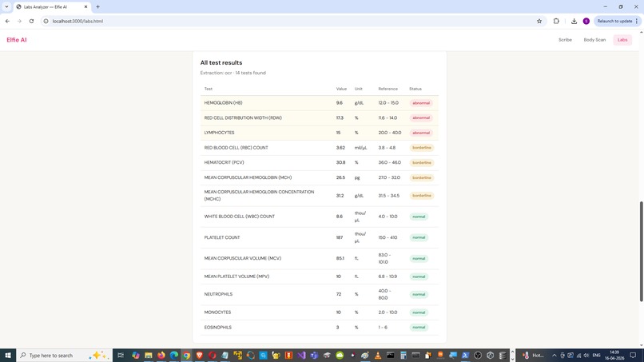Open the Windows Start button
Image resolution: width=644 pixels, height=362 pixels.
8,356
